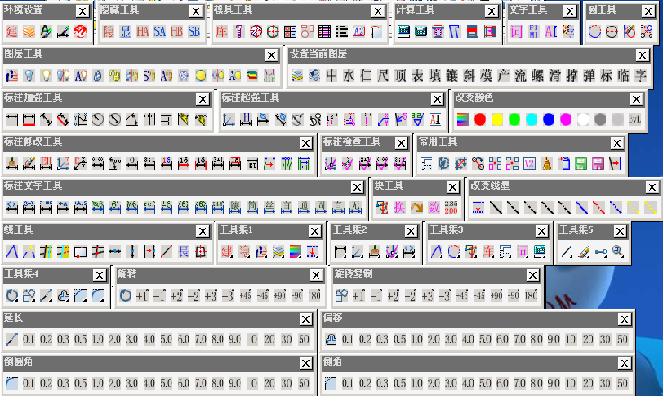Click the SA button in 隐藏工具 toolbar
664x401 pixels.
click(x=160, y=32)
